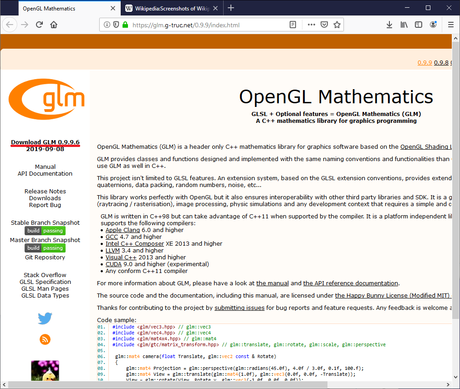Click the Stable Branch build passing badge
Image resolution: width=460 pixels, height=389 pixels.
(45, 231)
